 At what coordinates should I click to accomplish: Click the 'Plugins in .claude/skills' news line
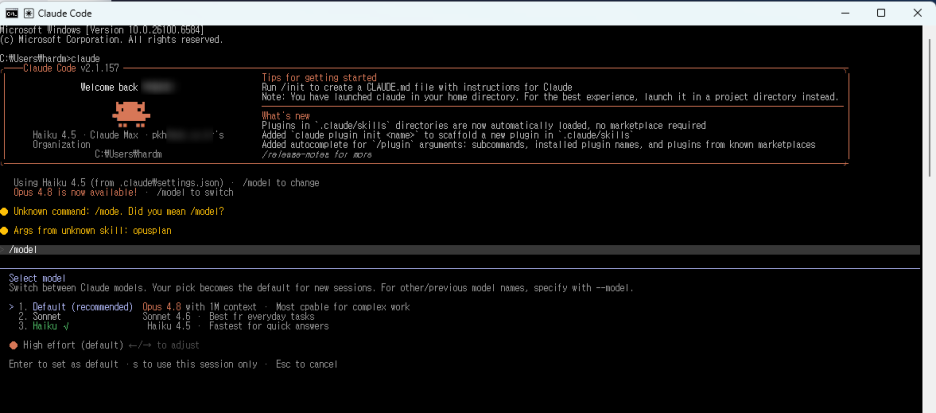coord(484,125)
